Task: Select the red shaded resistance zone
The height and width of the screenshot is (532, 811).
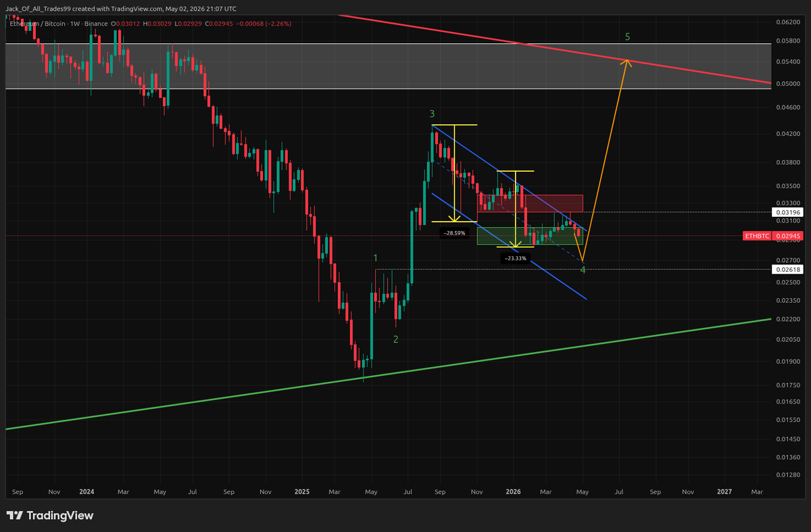Action: [530, 203]
